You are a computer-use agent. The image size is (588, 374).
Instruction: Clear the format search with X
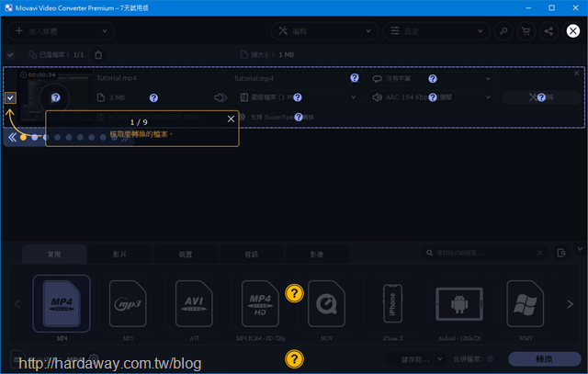click(539, 253)
